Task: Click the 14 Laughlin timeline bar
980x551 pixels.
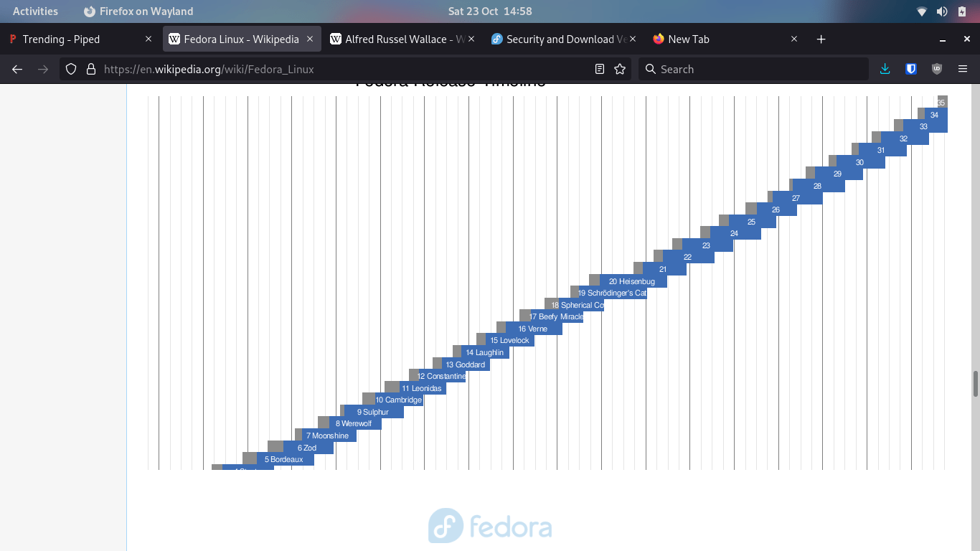Action: 485,352
